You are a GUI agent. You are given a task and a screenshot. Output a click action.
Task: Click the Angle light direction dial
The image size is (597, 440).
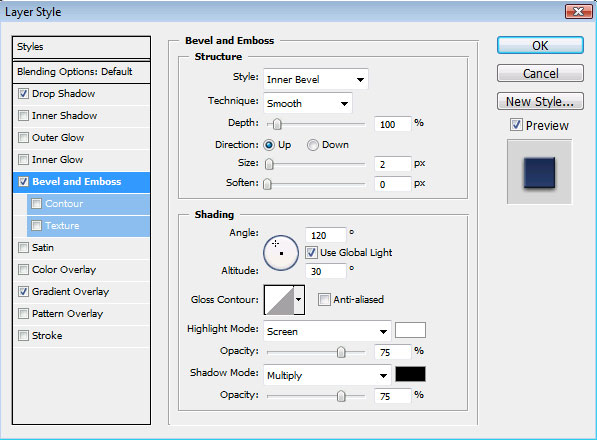[281, 253]
